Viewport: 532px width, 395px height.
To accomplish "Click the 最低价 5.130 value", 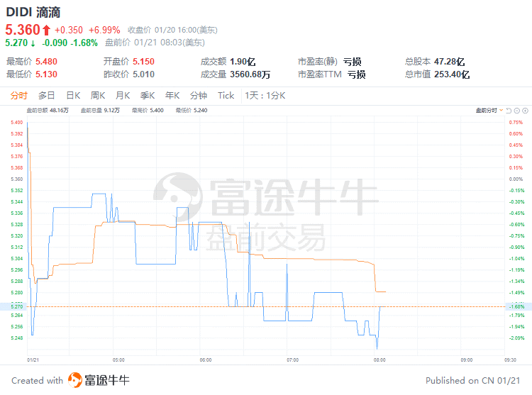I will 47,74.
